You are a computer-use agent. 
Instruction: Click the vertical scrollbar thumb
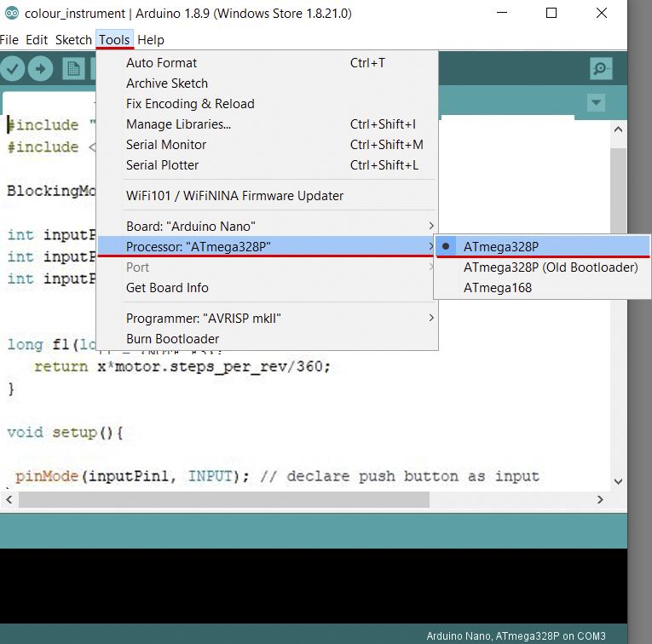pyautogui.click(x=618, y=190)
